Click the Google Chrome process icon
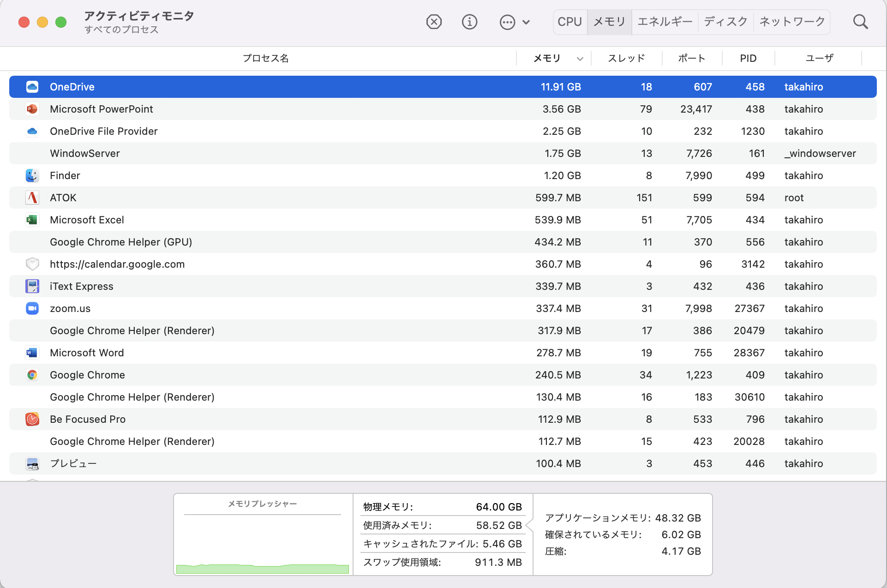887x588 pixels. coord(32,375)
